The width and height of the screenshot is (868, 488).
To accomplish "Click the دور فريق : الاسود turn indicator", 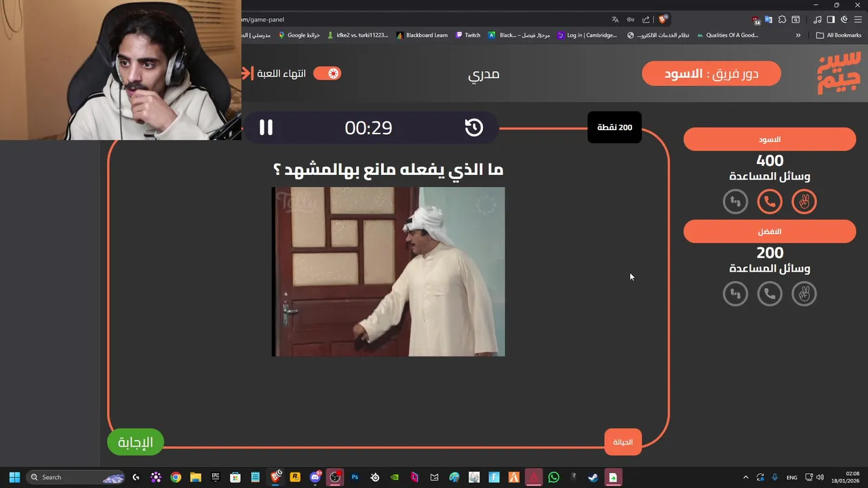I will pyautogui.click(x=711, y=73).
